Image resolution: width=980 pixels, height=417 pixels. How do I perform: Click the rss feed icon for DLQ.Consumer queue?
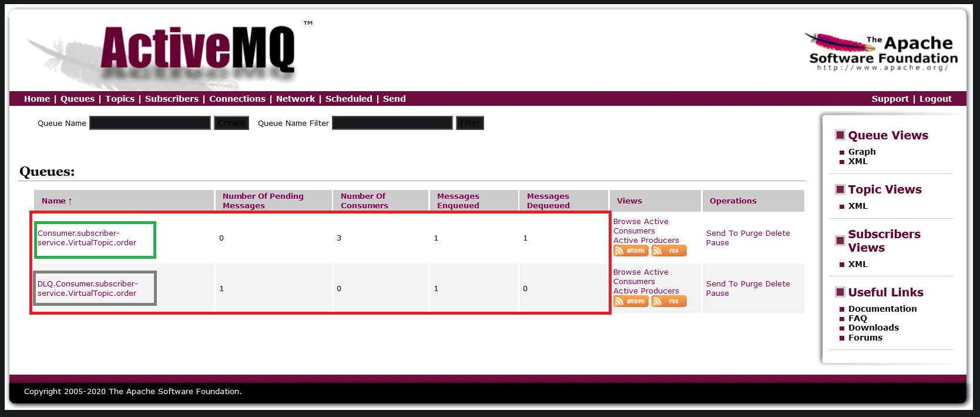tap(669, 301)
